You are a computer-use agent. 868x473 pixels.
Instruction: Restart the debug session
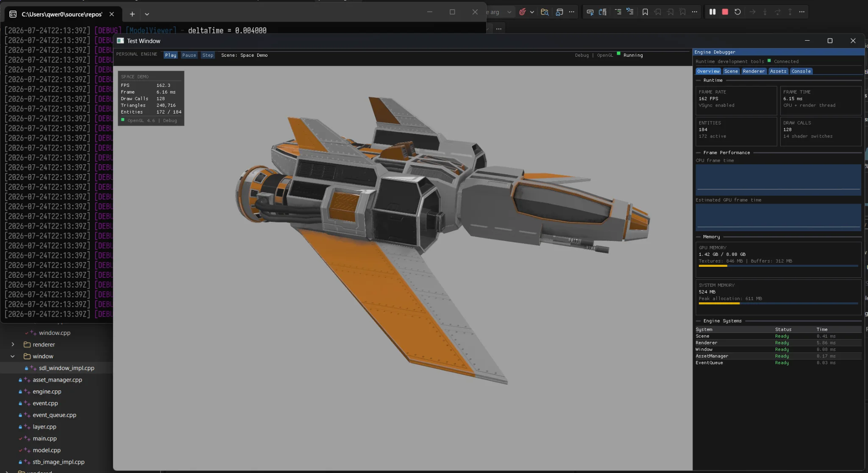pos(737,12)
